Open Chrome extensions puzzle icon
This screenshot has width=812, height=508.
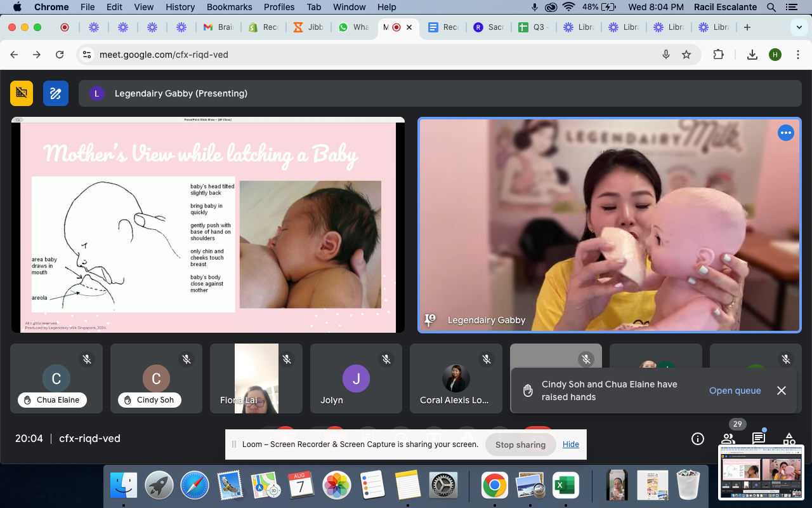(719, 55)
